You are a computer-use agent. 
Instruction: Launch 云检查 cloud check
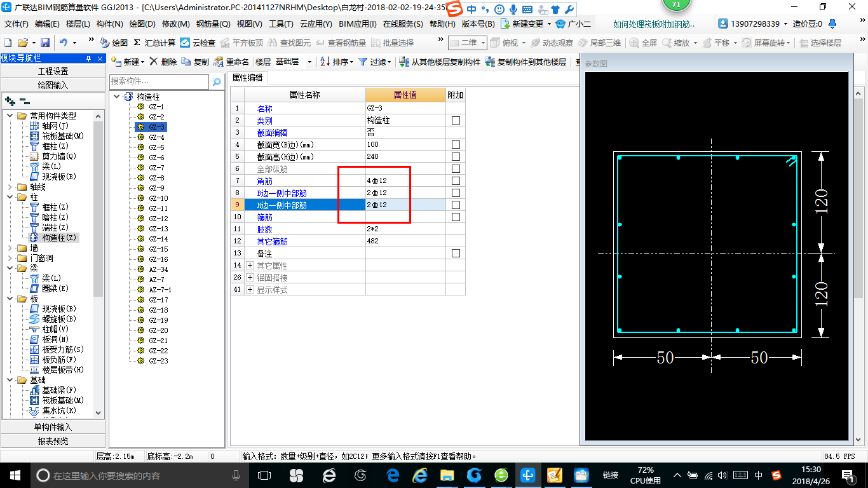198,43
